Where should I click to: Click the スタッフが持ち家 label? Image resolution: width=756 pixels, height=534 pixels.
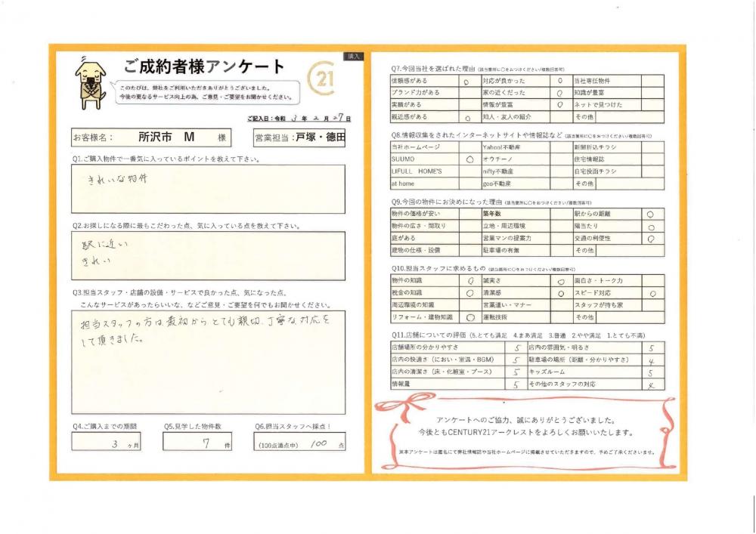pyautogui.click(x=598, y=305)
